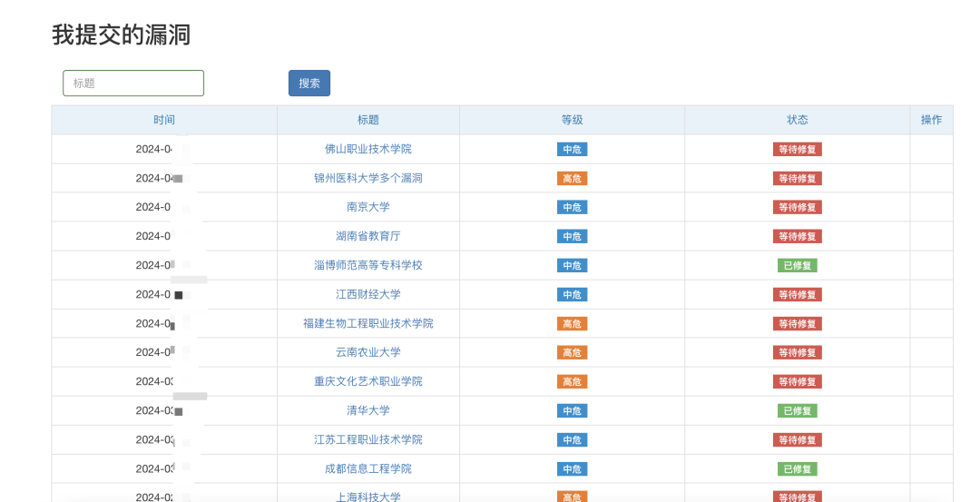Click the 时间 column header

click(164, 120)
